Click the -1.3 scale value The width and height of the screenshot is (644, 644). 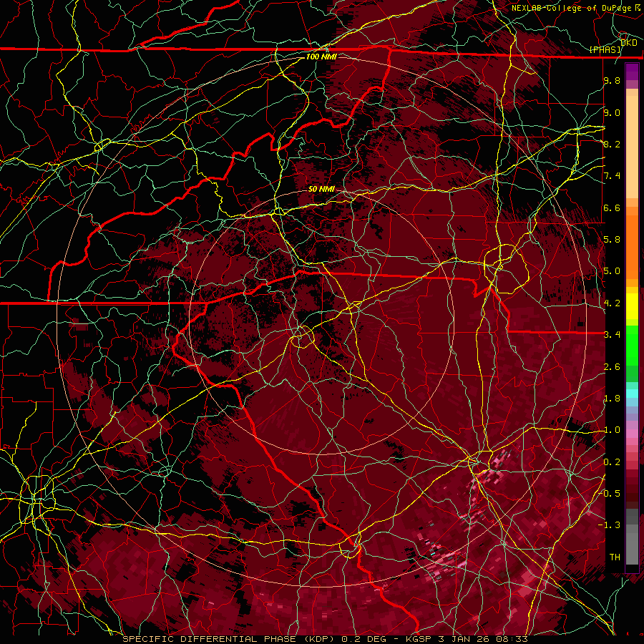pos(610,525)
